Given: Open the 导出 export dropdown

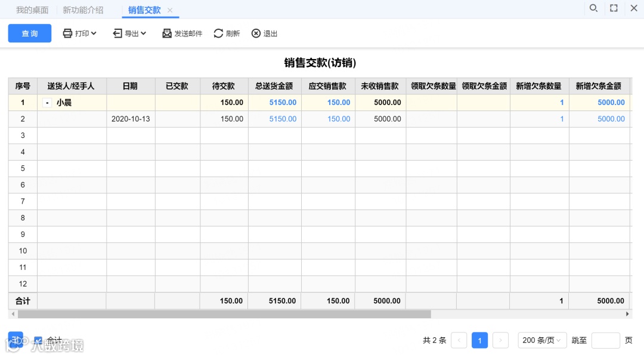Looking at the screenshot, I should pos(130,33).
